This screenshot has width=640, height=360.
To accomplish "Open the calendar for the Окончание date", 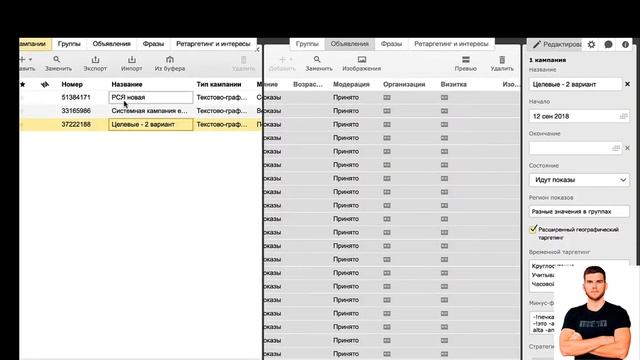I will click(x=616, y=148).
